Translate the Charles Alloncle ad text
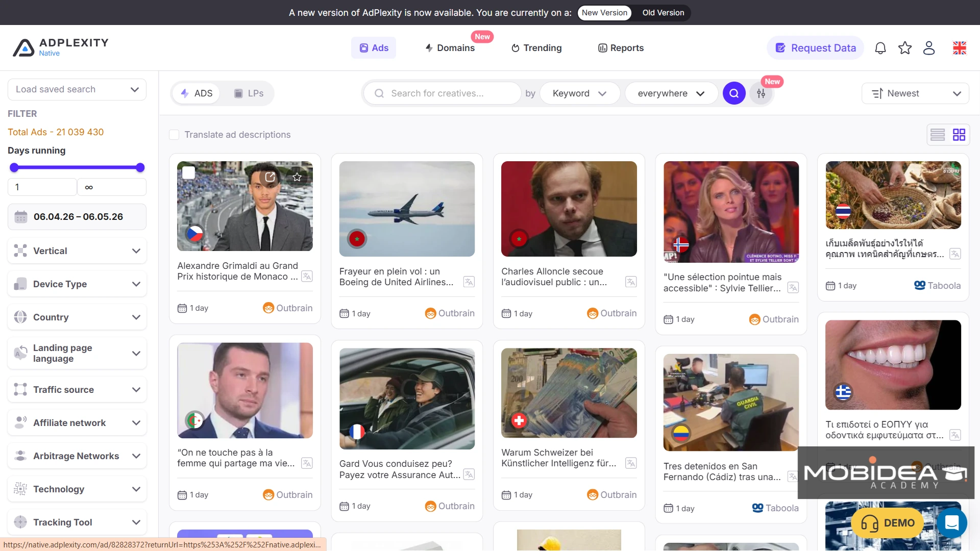Viewport: 980px width, 551px height. pyautogui.click(x=631, y=282)
